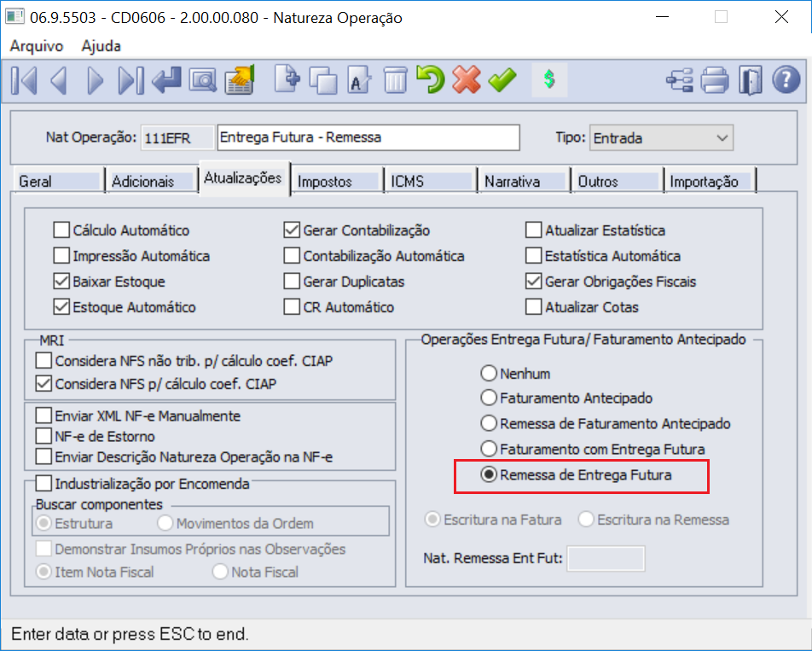Open the Arquivo menu

point(36,46)
